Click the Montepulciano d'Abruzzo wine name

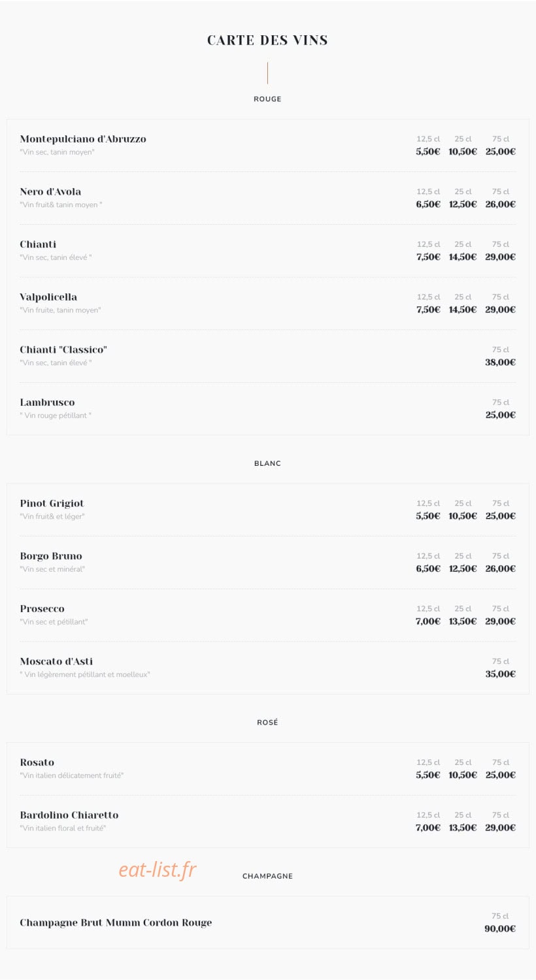pyautogui.click(x=83, y=139)
